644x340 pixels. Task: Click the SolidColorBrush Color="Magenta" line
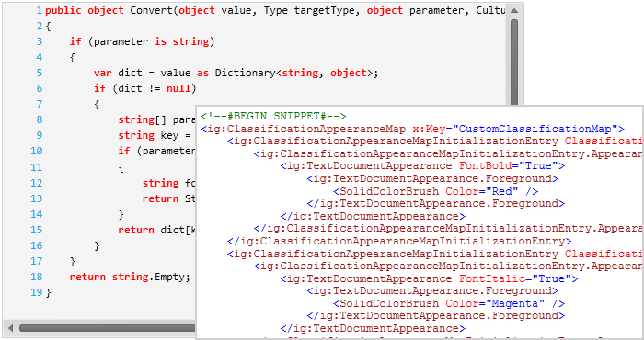point(449,304)
